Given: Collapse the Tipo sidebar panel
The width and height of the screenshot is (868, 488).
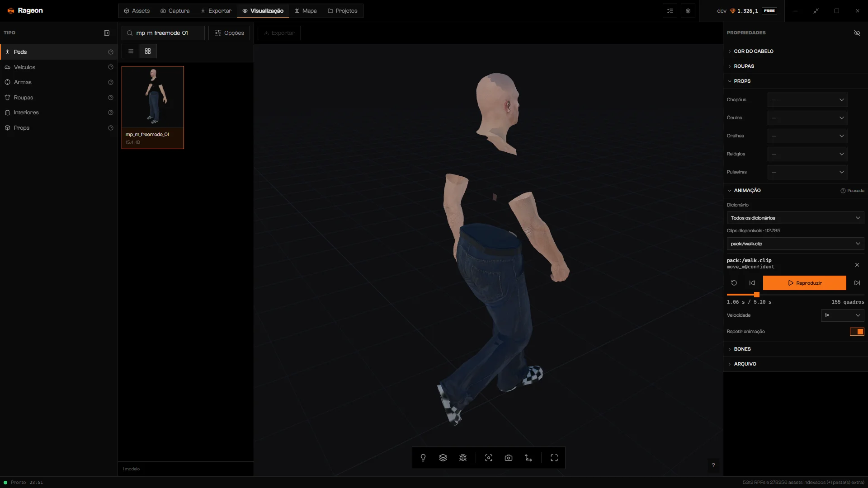Looking at the screenshot, I should [x=107, y=33].
